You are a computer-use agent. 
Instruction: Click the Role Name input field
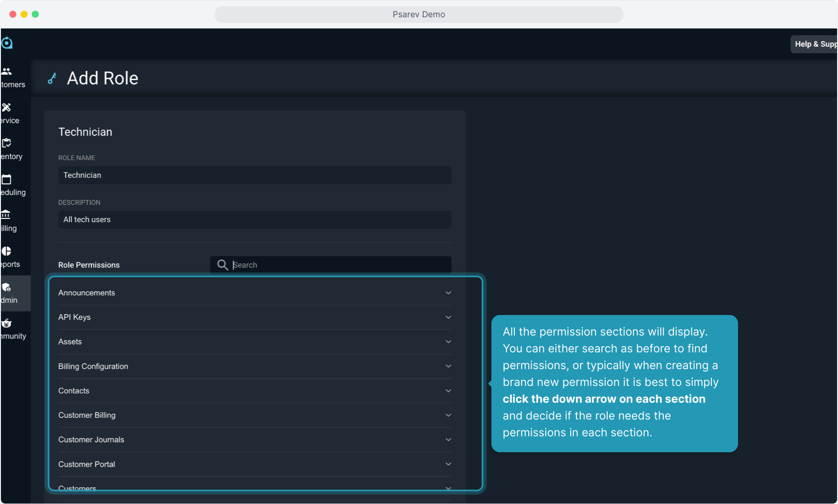(255, 175)
